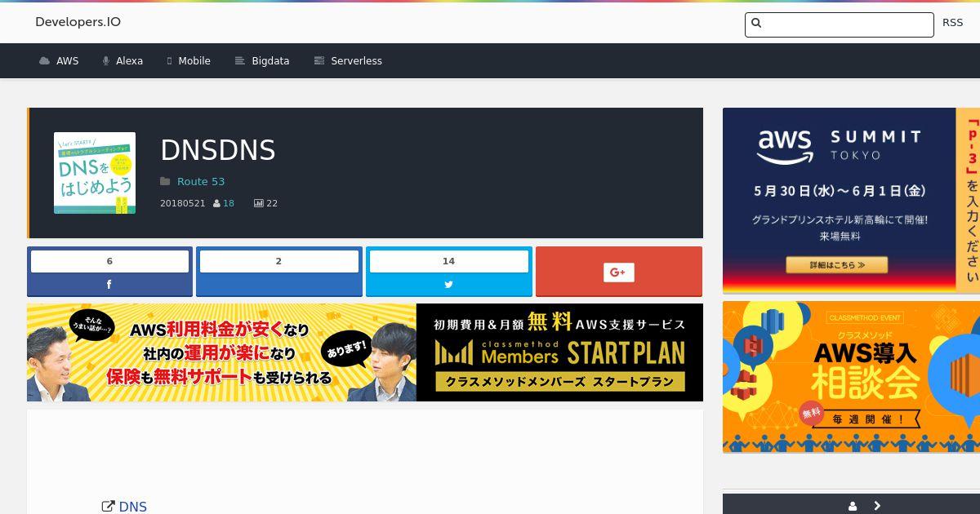Click the Twitter share count 14

[448, 261]
